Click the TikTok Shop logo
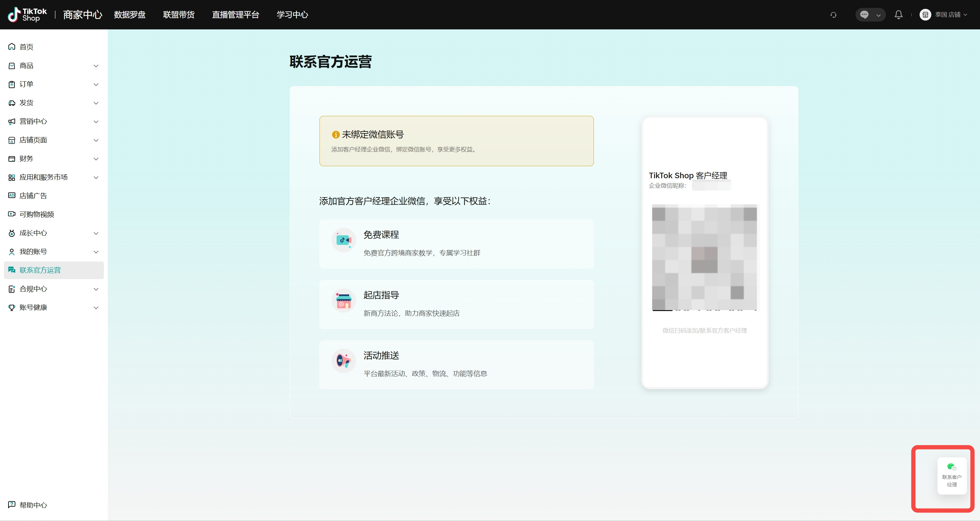Image resolution: width=980 pixels, height=521 pixels. [x=27, y=14]
